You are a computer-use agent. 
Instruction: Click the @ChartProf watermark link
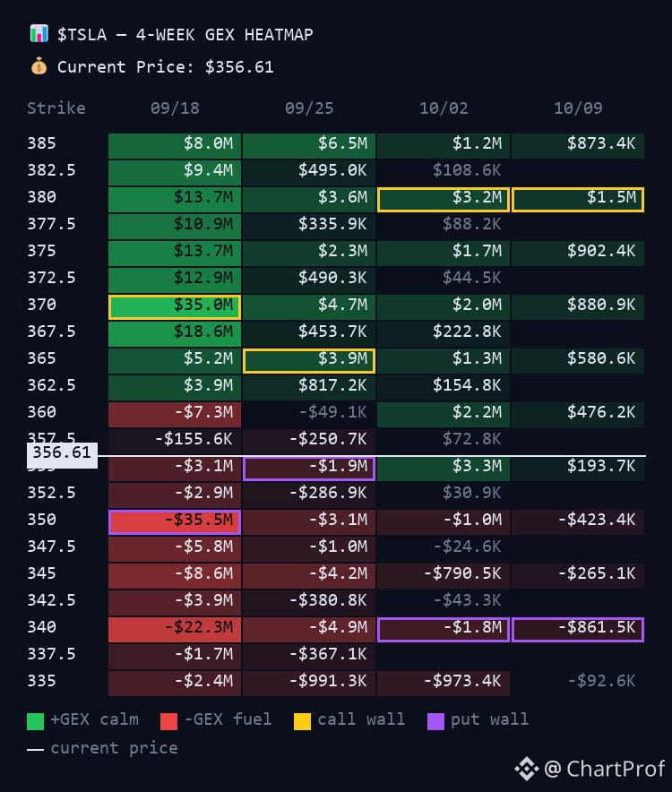point(604,769)
